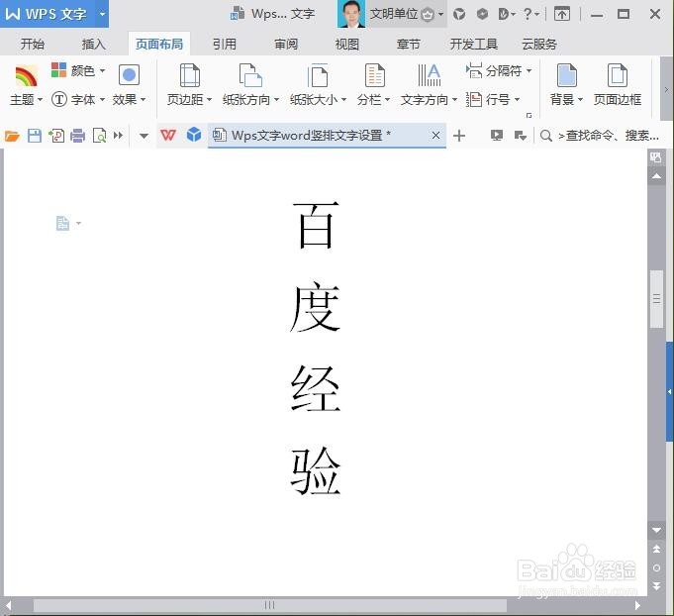Click the save disk icon
674x616 pixels.
[35, 136]
